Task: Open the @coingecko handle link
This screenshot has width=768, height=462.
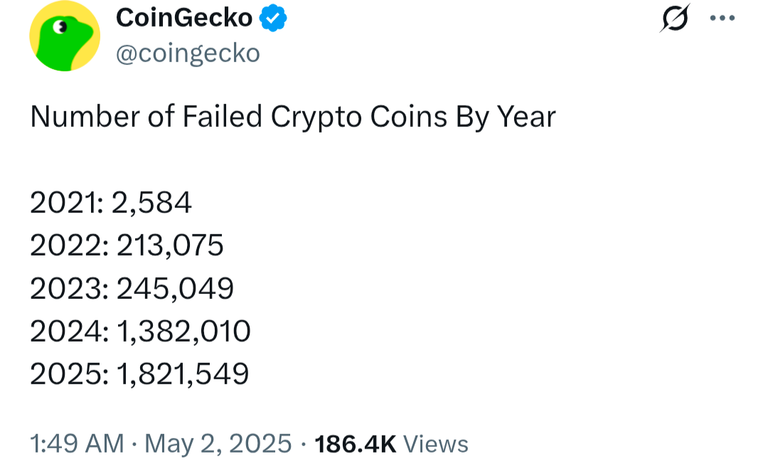Action: tap(188, 53)
